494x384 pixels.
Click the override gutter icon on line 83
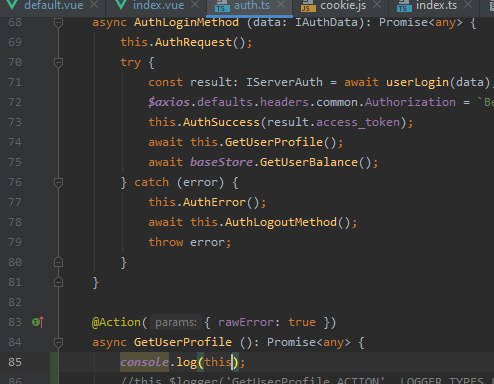click(38, 322)
